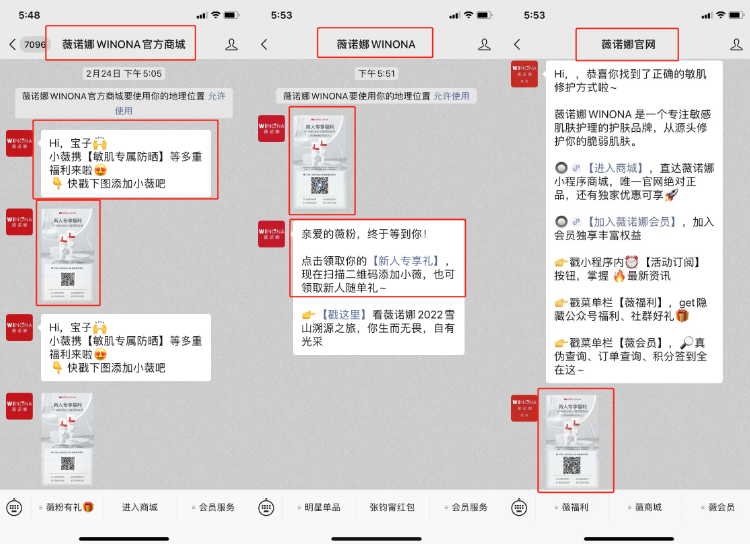This screenshot has width=750, height=544.
Task: Switch to keyboard input in 薇诺娜官网 chat
Action: tap(517, 507)
